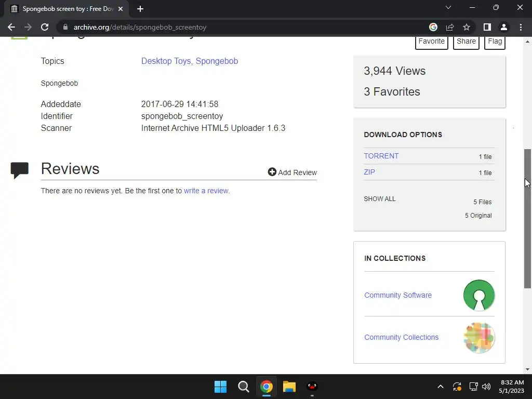Open volume control in tray

(x=486, y=387)
